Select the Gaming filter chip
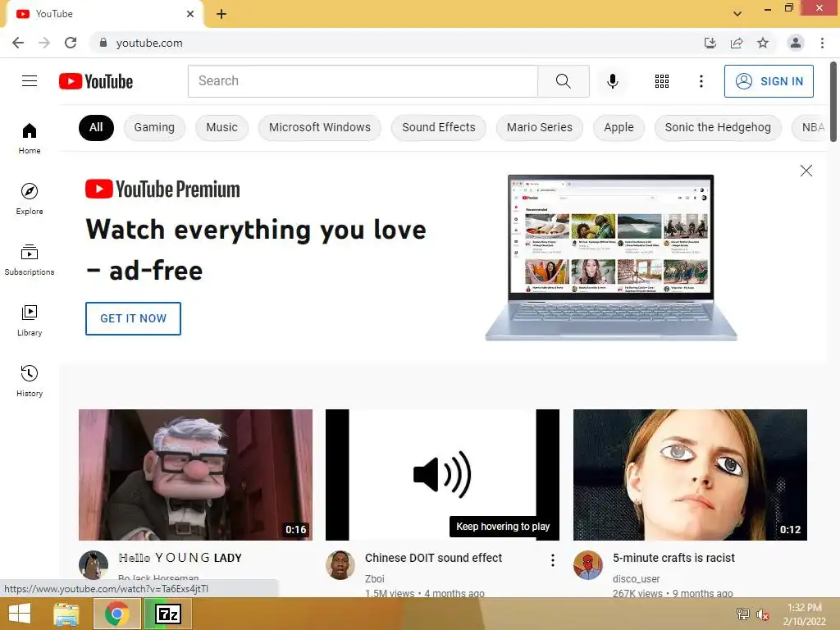 [x=154, y=127]
